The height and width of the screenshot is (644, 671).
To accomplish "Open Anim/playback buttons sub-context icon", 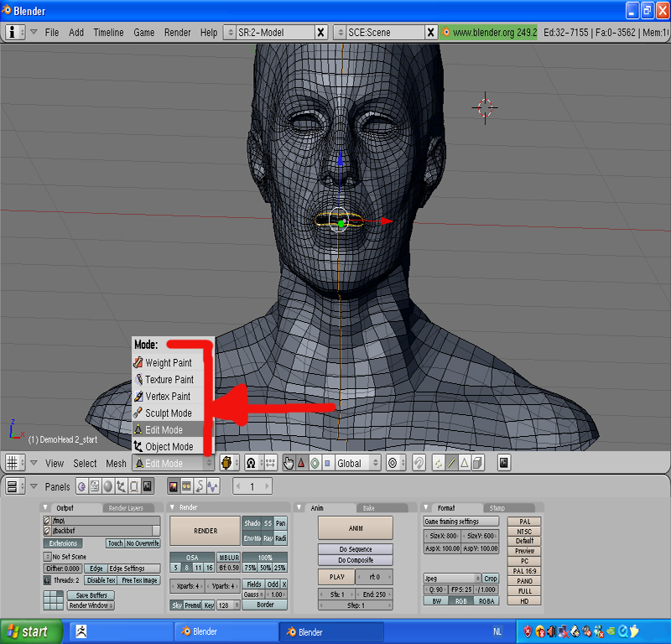I will [x=200, y=486].
